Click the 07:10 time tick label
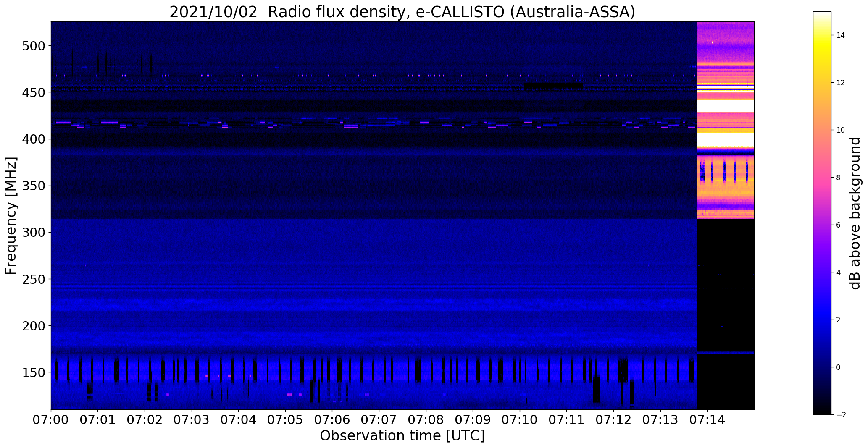The image size is (868, 448). pos(520,419)
